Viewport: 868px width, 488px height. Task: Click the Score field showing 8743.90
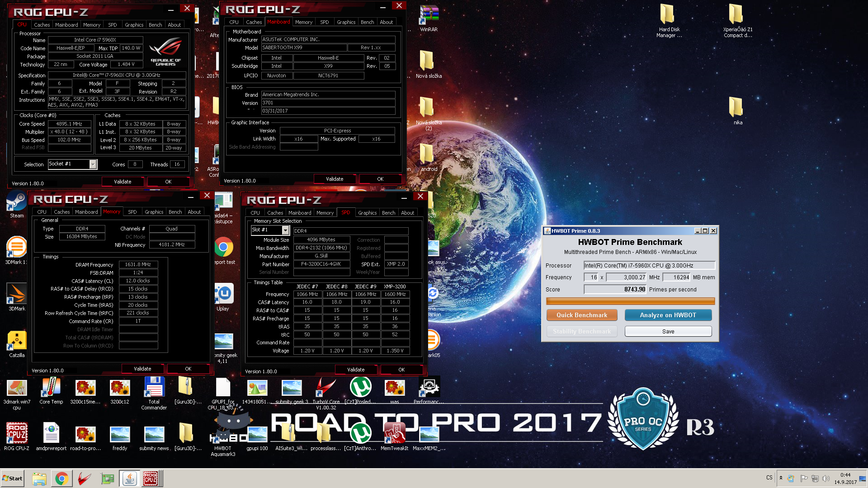[615, 289]
